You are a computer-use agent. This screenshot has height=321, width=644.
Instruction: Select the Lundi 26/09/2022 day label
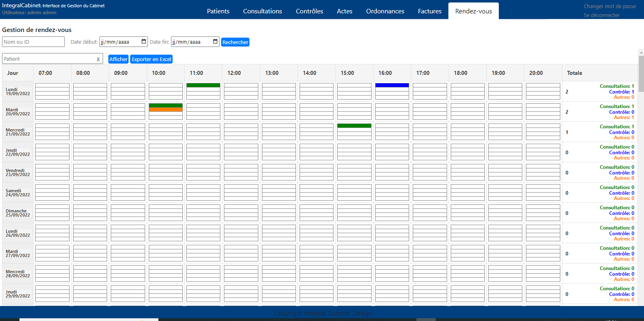(x=18, y=233)
